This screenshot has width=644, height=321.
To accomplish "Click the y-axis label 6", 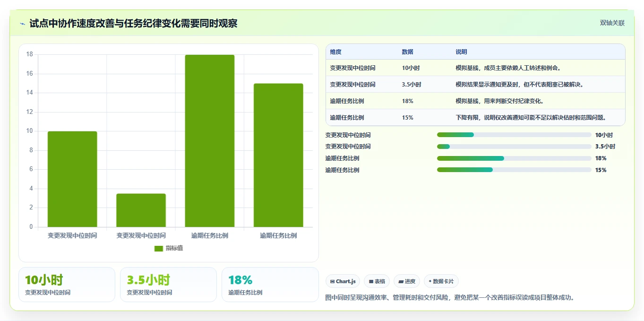I will tap(31, 169).
